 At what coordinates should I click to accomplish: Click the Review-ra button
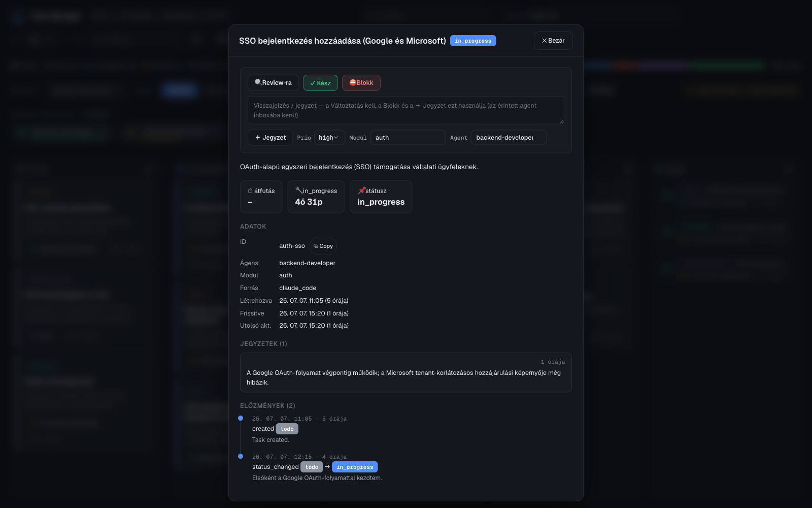tap(273, 83)
